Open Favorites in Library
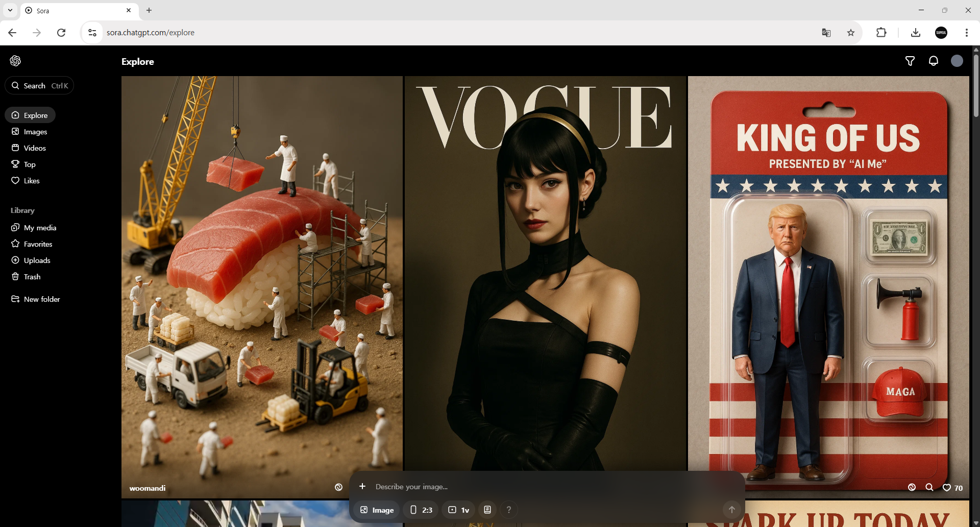 click(x=32, y=244)
